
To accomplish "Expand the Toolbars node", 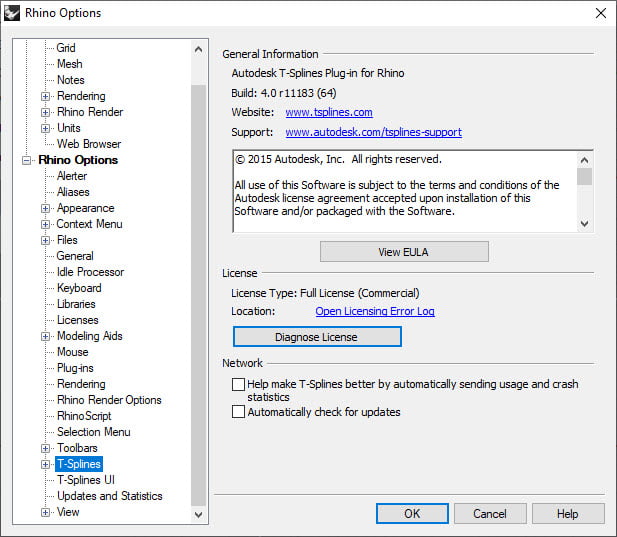I will pos(46,448).
